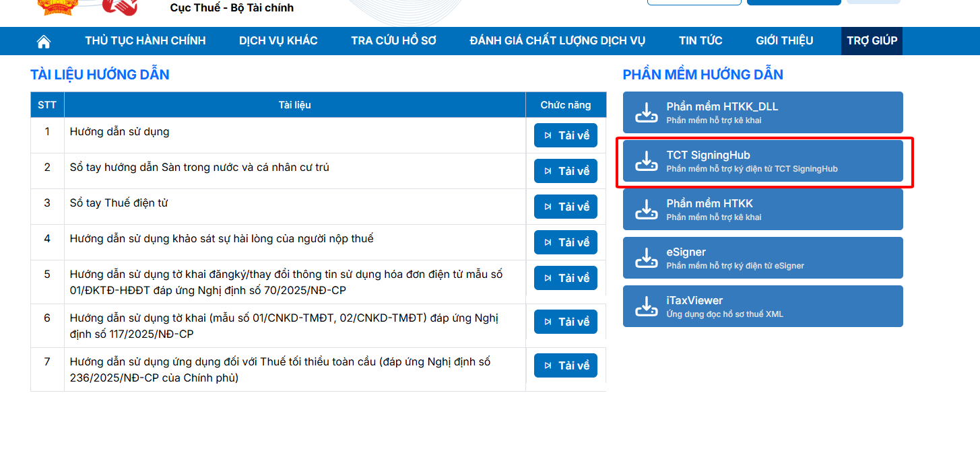Click Tải về for row 2 Sổ tay Sàn

566,171
